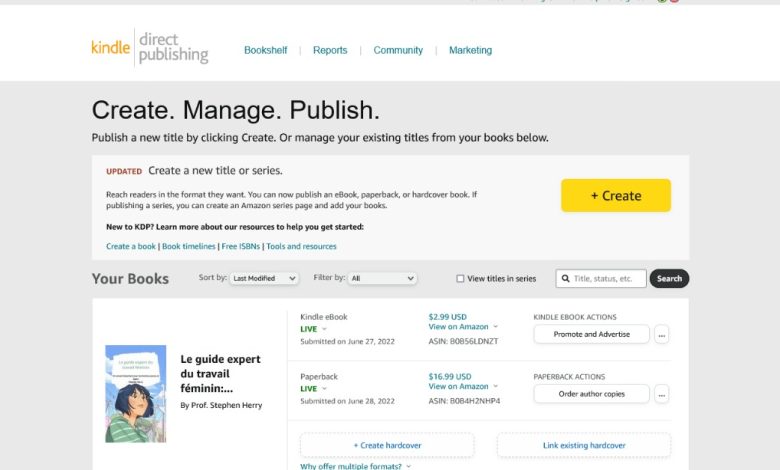
Task: Click Submitted on June 28, 2022 text
Action: 347,401
